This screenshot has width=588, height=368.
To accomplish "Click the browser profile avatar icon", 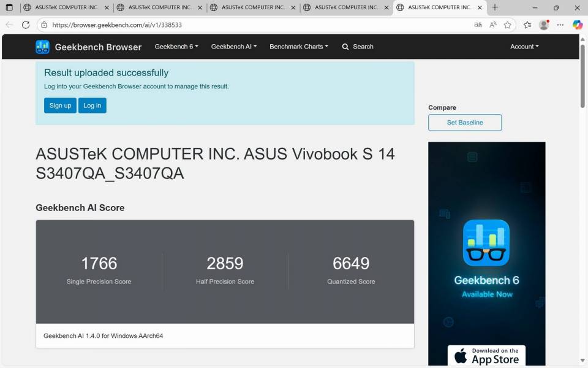I will point(544,25).
